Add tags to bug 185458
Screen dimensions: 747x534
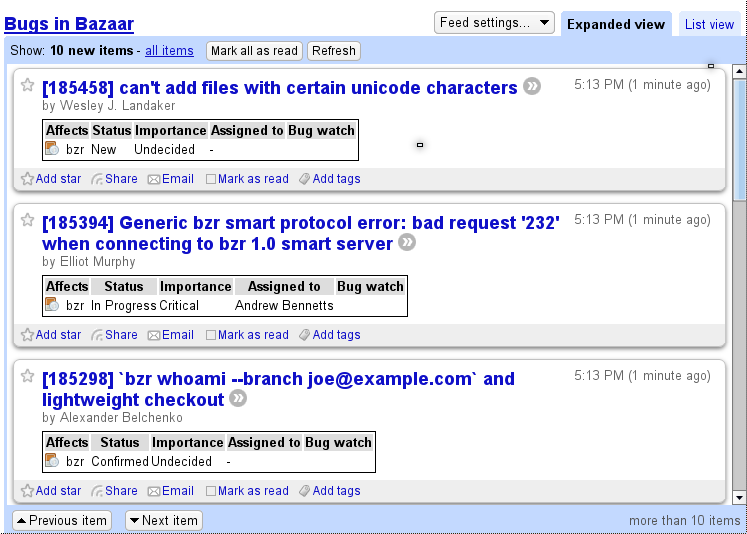coord(330,179)
